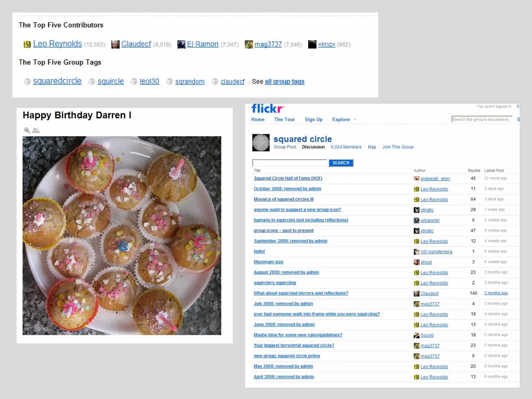The width and height of the screenshot is (532, 399).
Task: Click sidewalk_story's avatar in author column
Action: point(416,178)
